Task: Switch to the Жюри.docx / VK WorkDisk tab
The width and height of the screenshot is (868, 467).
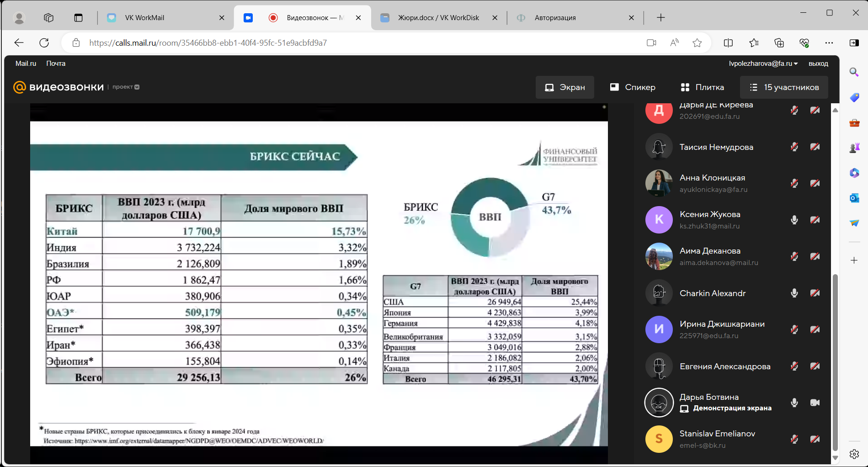Action: 438,18
